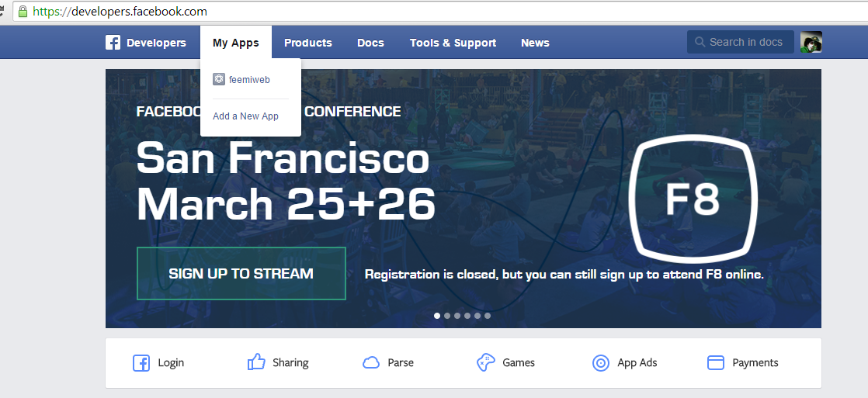Click the Search in docs field
Viewport: 868px width, 398px height.
741,42
